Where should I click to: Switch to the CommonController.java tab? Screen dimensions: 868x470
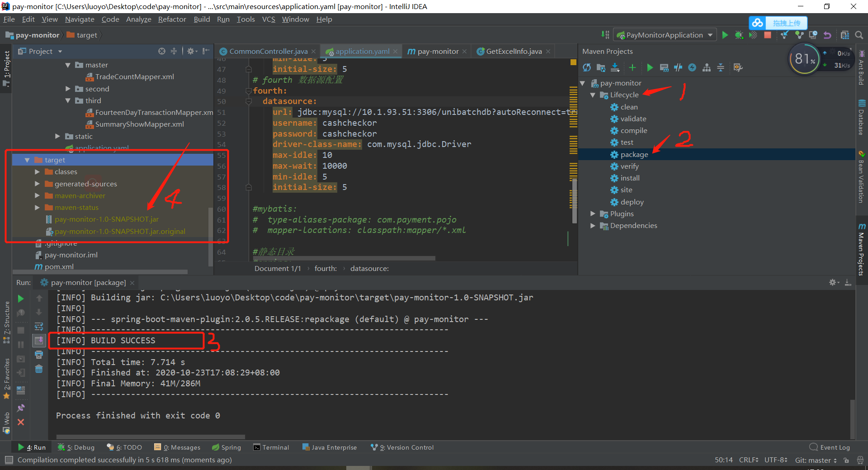(x=268, y=52)
